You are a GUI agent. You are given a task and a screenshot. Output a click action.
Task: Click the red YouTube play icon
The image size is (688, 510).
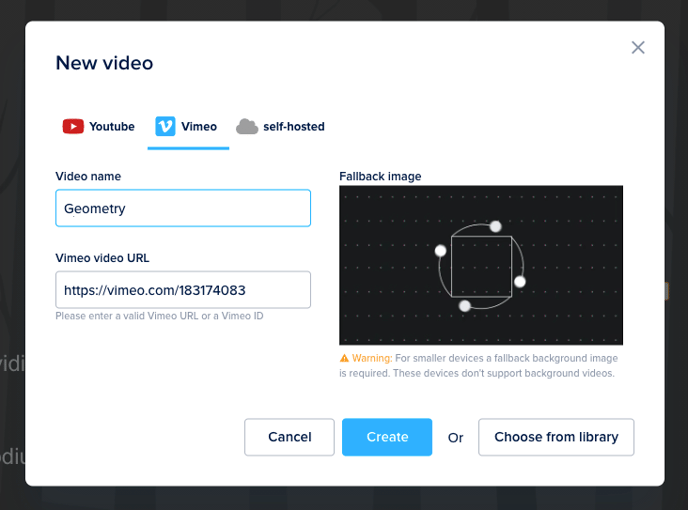pos(73,127)
